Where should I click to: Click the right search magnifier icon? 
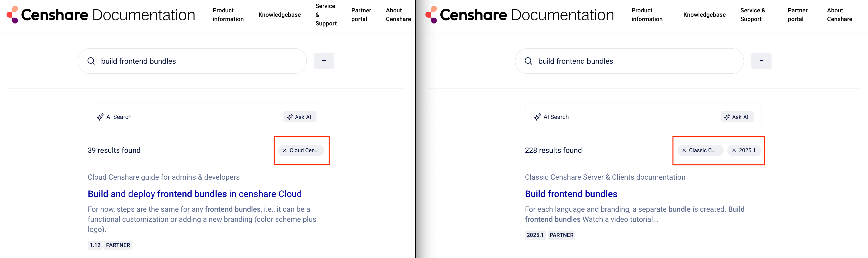click(528, 61)
